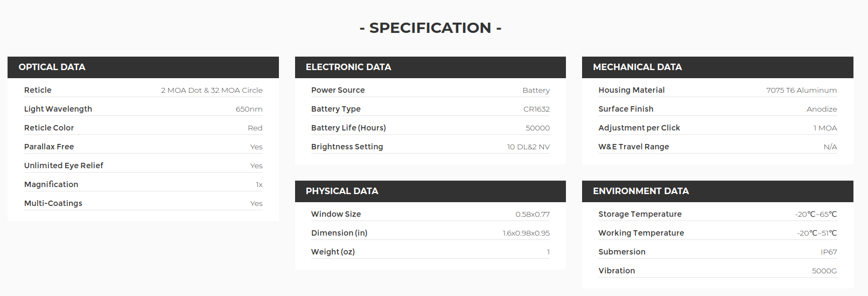Click the 650nm light wavelength value
This screenshot has height=296, width=868.
pyautogui.click(x=249, y=109)
